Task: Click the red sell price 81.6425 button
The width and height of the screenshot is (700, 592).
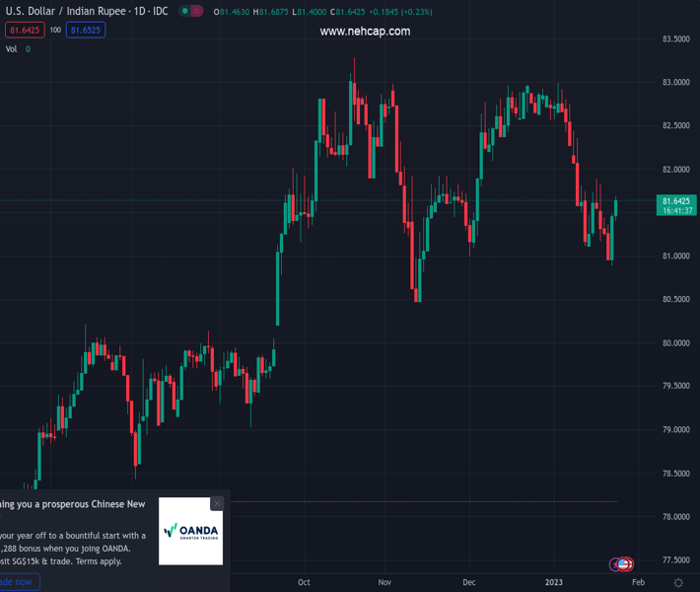Action: [x=24, y=31]
